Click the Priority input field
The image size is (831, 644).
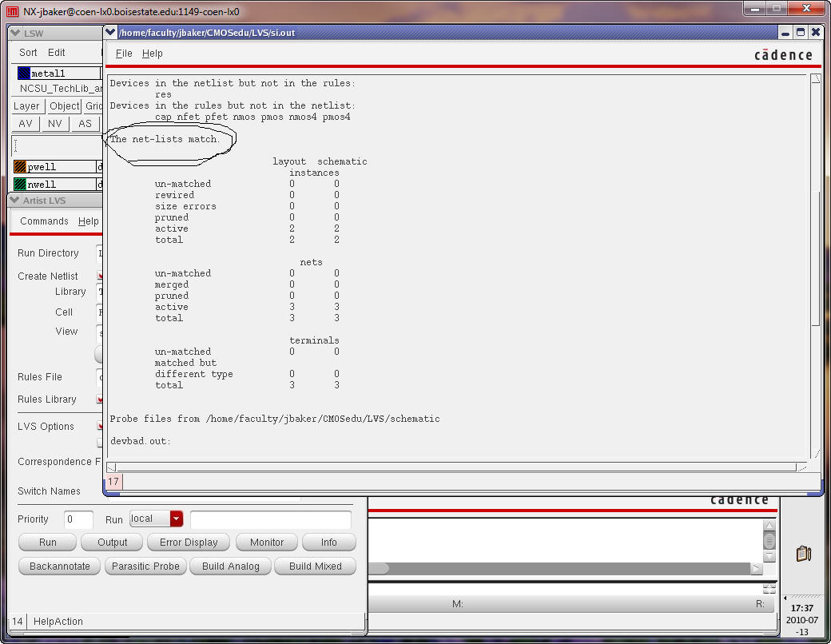[x=78, y=519]
